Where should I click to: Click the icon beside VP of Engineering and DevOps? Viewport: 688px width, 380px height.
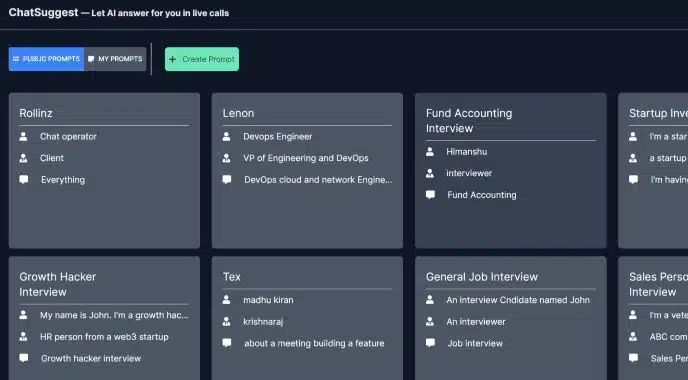226,158
